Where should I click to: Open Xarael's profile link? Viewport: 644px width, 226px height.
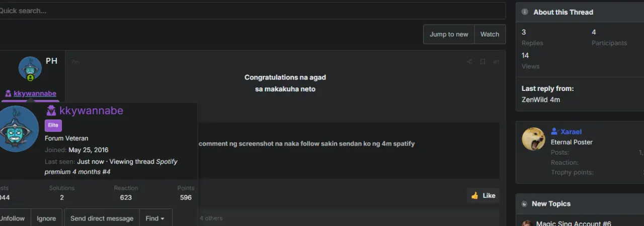coord(571,132)
